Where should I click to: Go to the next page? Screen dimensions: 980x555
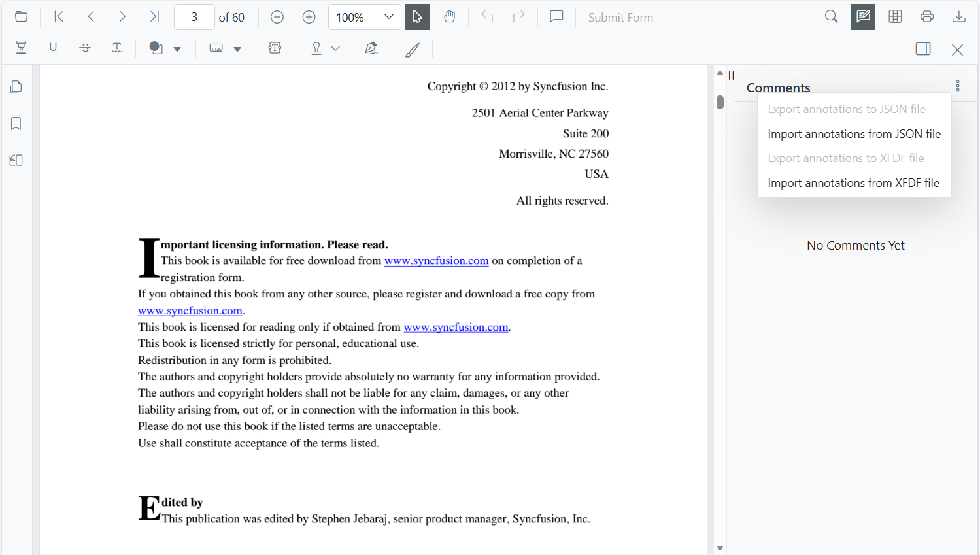[122, 17]
